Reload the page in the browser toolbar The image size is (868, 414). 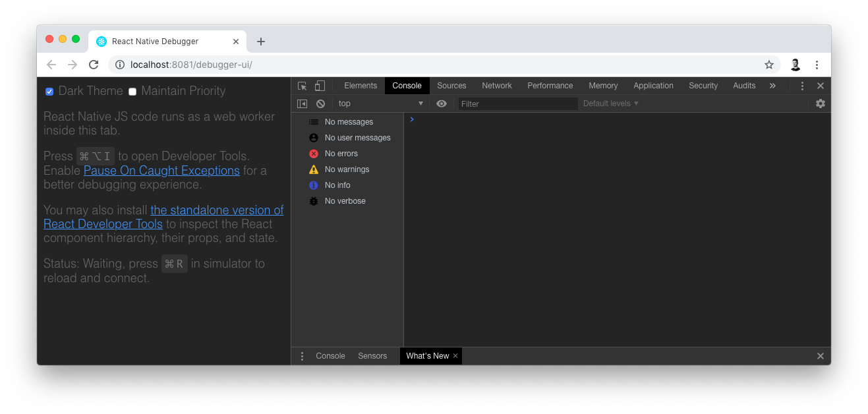pyautogui.click(x=94, y=65)
